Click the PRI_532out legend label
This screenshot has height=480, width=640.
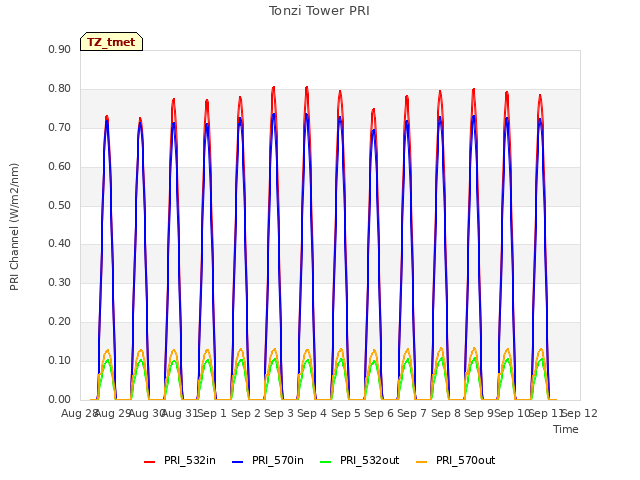tap(370, 460)
